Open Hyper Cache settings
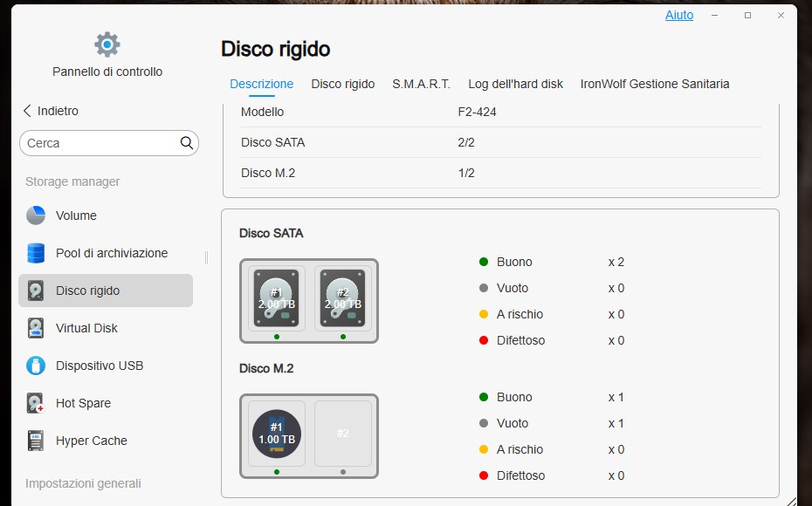Viewport: 812px width, 506px height. pyautogui.click(x=91, y=441)
